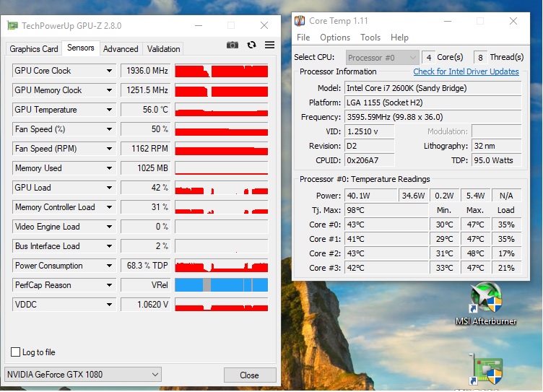The image size is (543, 392).
Task: Click Check for Intel Driver Updates link
Action: pos(466,71)
